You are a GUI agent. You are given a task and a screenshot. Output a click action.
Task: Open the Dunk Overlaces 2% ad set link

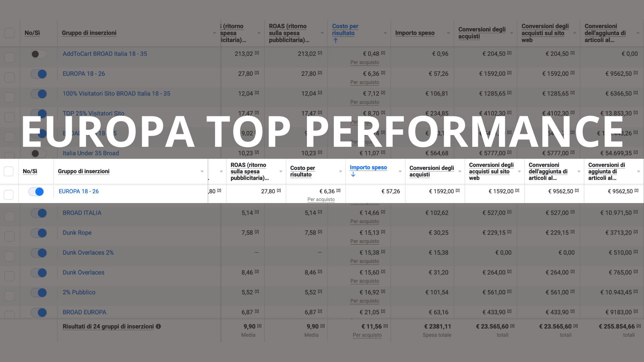[88, 252]
